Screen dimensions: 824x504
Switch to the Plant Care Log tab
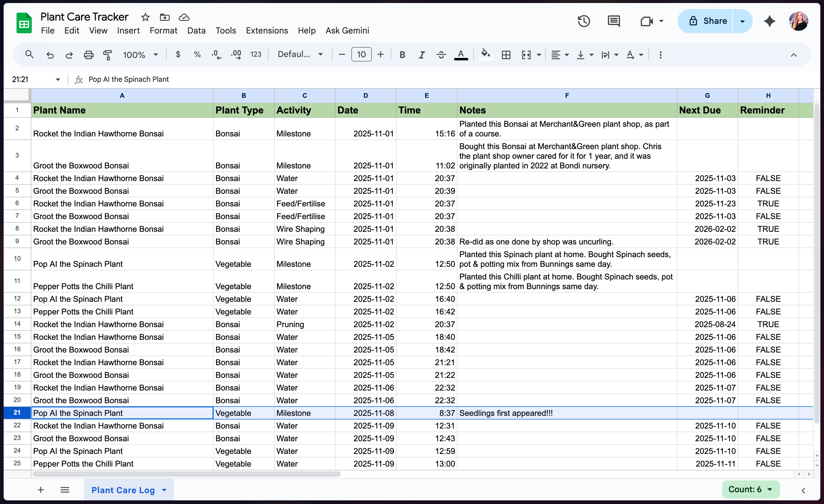coord(123,490)
